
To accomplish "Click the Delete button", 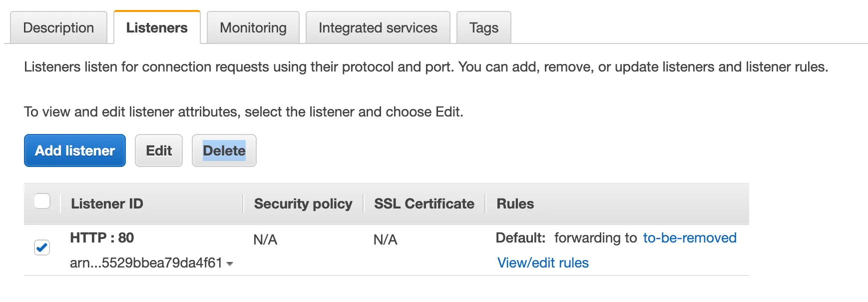I will pyautogui.click(x=224, y=150).
